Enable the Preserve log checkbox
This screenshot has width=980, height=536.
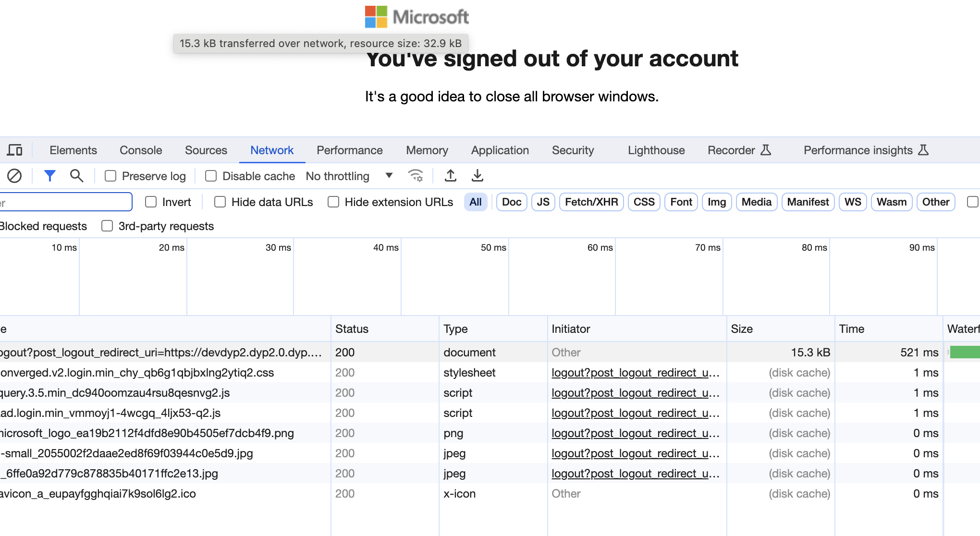pyautogui.click(x=110, y=176)
